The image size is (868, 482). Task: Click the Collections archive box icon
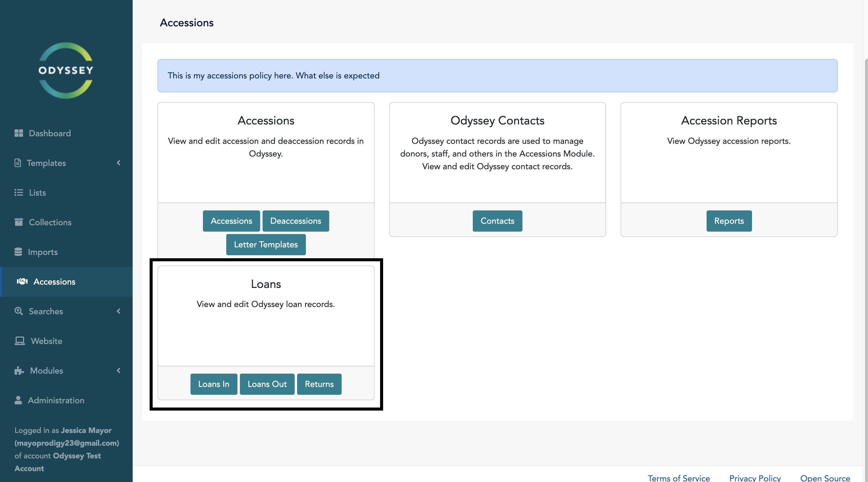(x=18, y=222)
